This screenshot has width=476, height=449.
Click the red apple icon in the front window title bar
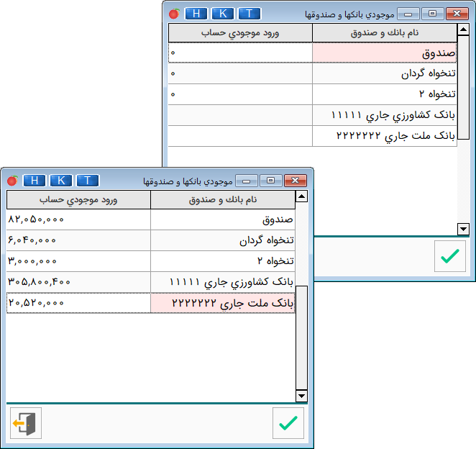[x=12, y=180]
